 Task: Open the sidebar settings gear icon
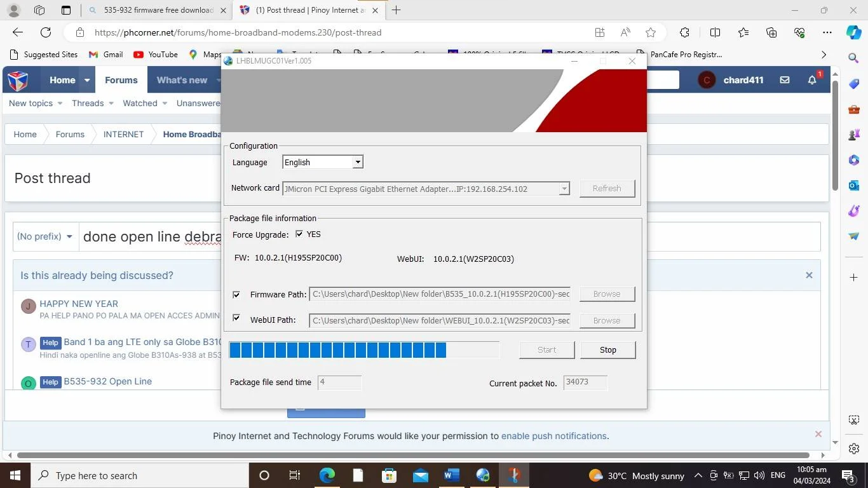[x=853, y=448]
